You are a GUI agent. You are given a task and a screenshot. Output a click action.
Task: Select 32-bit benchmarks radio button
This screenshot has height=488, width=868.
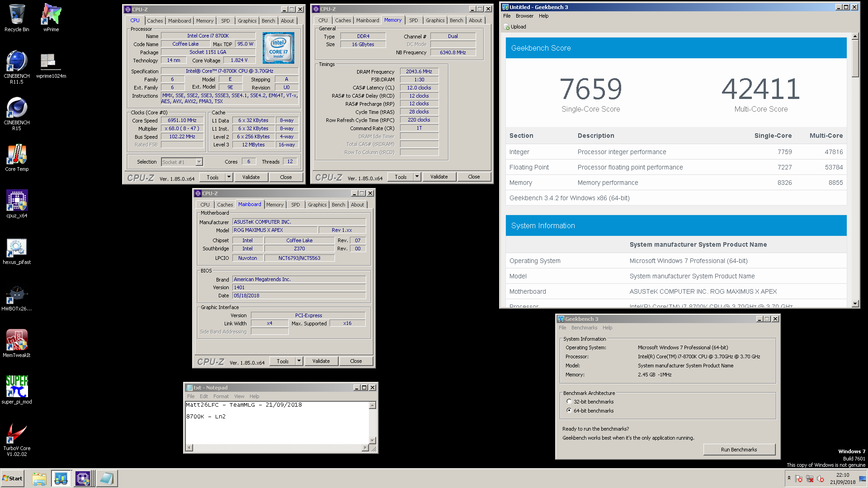click(x=569, y=401)
